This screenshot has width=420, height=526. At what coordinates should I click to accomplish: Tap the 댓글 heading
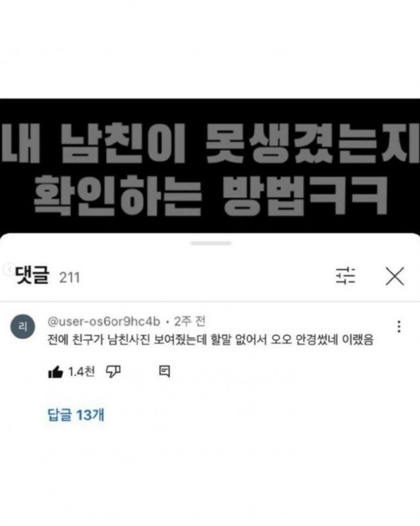(33, 275)
